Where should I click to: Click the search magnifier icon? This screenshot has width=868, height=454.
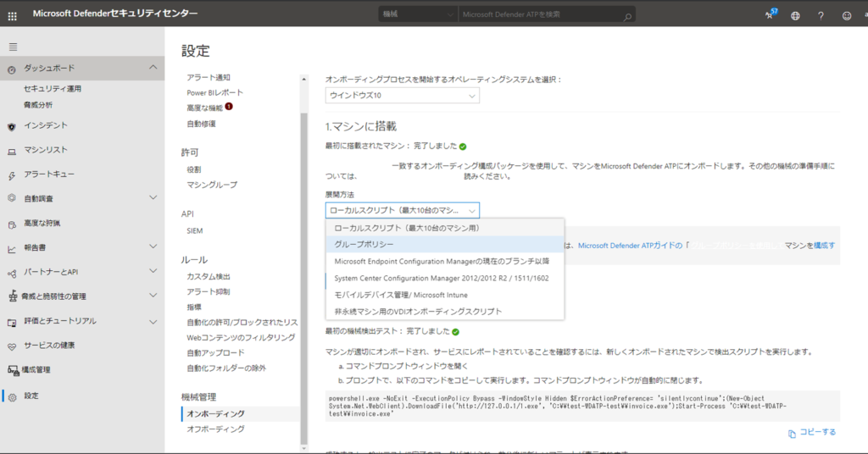point(627,17)
